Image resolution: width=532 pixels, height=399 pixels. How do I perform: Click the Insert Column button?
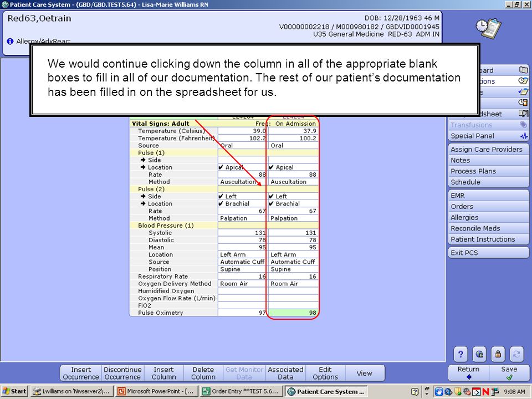(x=163, y=373)
